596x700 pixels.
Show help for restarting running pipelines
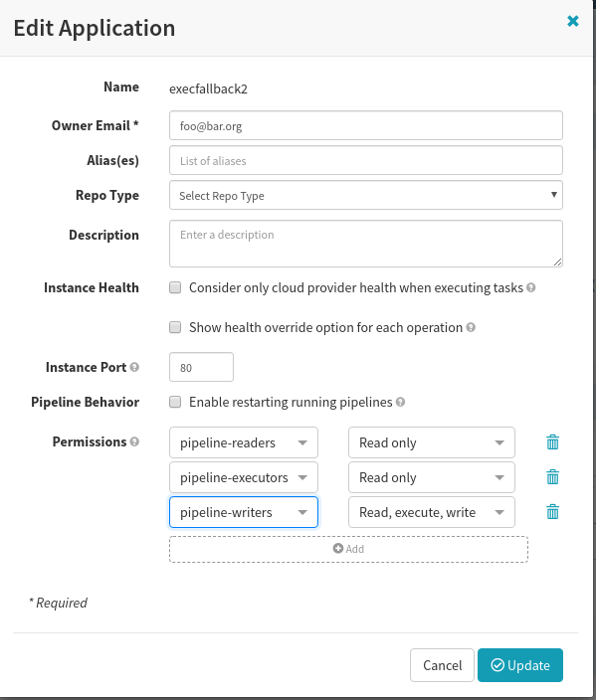pyautogui.click(x=400, y=403)
